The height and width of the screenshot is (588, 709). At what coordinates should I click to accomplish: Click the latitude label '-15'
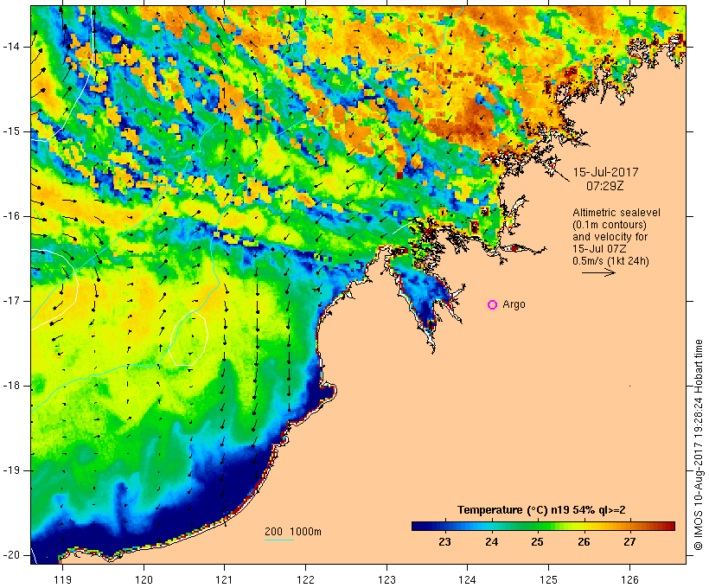pos(10,131)
